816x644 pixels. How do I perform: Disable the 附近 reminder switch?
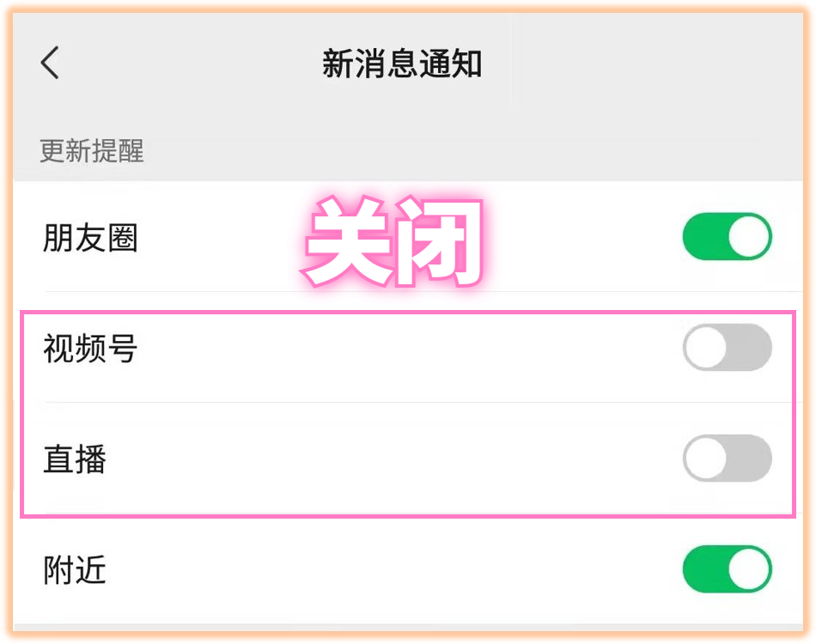click(727, 569)
